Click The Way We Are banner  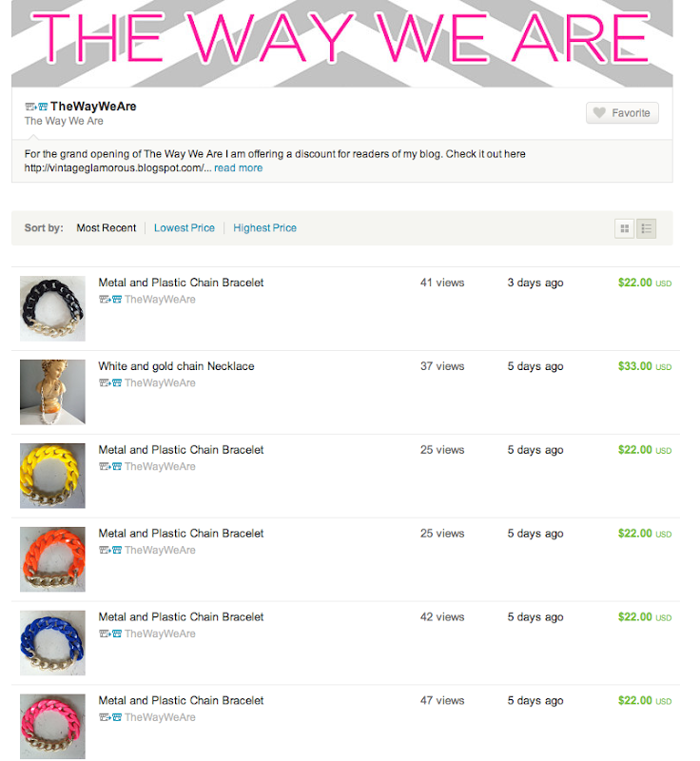click(x=342, y=44)
